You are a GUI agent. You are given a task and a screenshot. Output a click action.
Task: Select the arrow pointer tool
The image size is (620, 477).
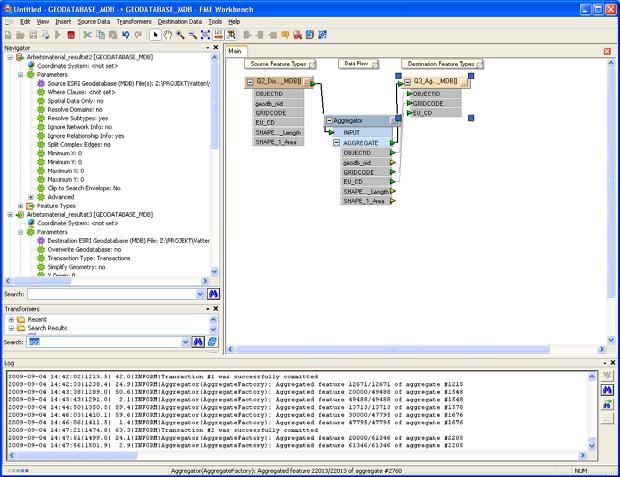click(155, 35)
